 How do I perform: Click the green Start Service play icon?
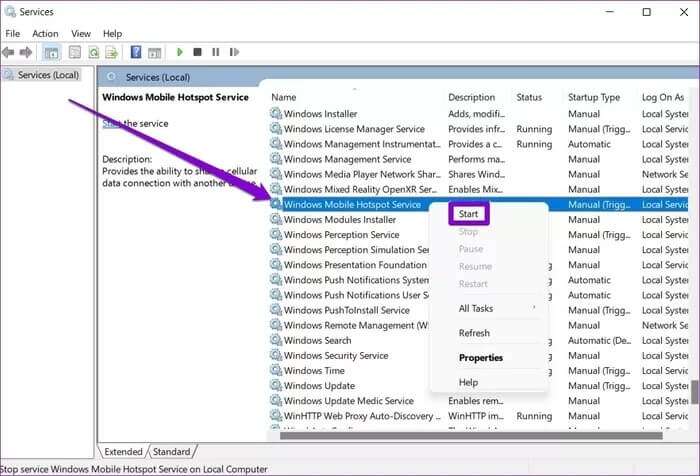(x=180, y=52)
